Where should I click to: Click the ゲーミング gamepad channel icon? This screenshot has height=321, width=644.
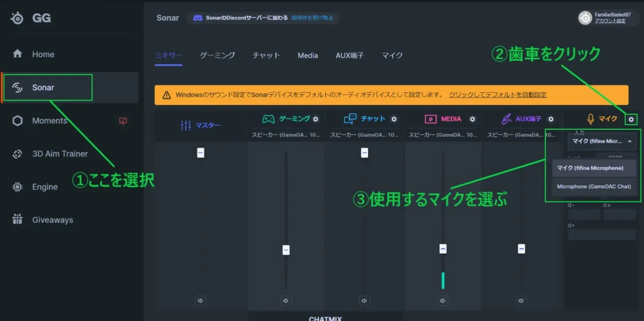click(269, 119)
